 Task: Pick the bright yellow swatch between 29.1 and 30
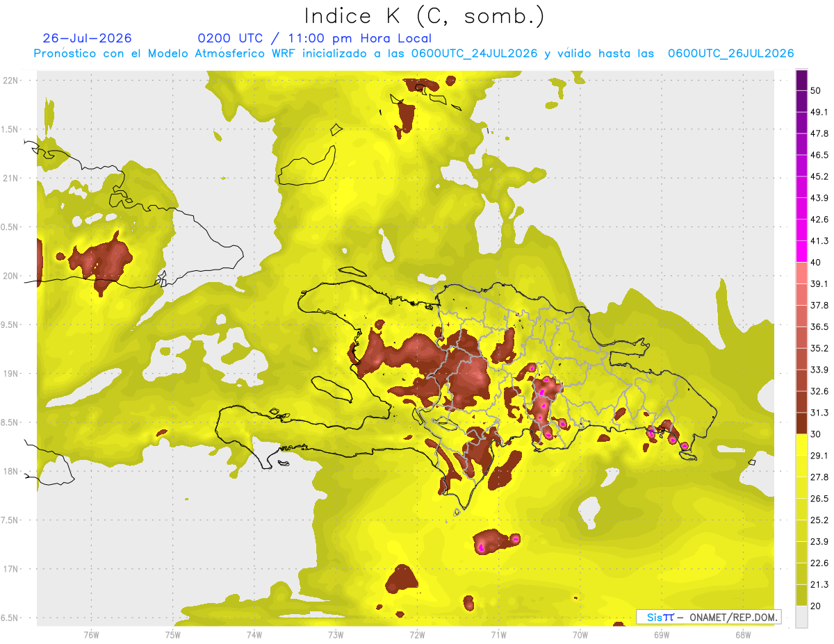pos(802,445)
